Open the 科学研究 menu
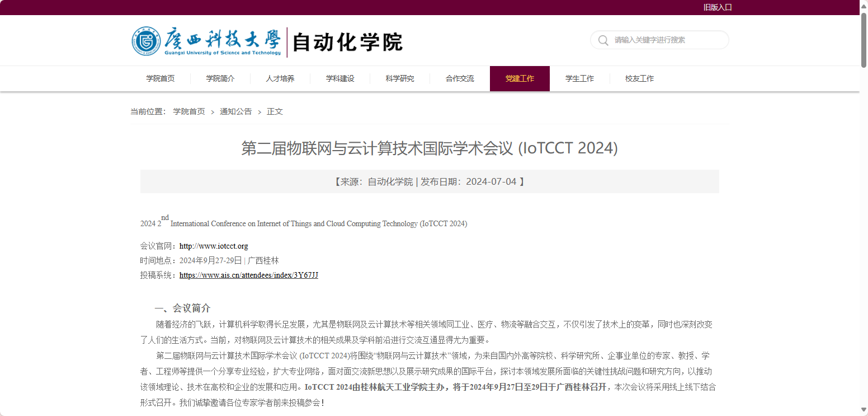This screenshot has height=416, width=868. (x=400, y=78)
